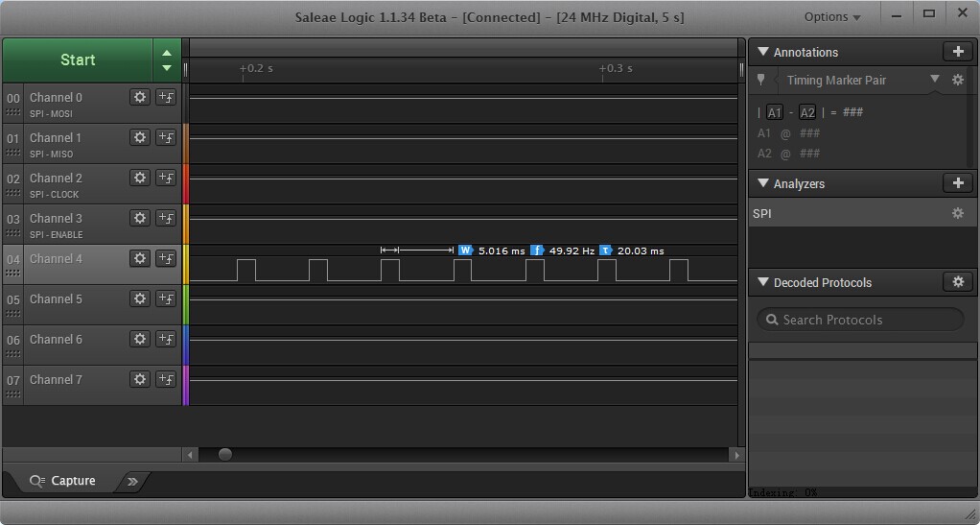Click the 20.03 ms period readout

641,251
